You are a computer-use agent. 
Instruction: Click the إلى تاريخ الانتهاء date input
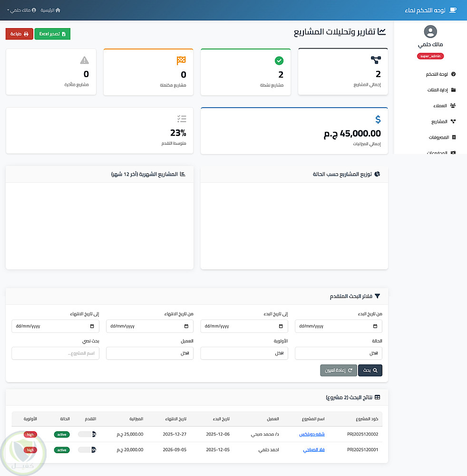(56, 326)
